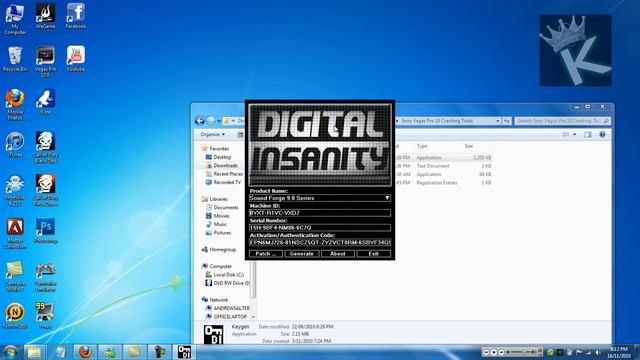This screenshot has height=360, width=640.
Task: Select Computer in the navigation pane
Action: point(220,266)
